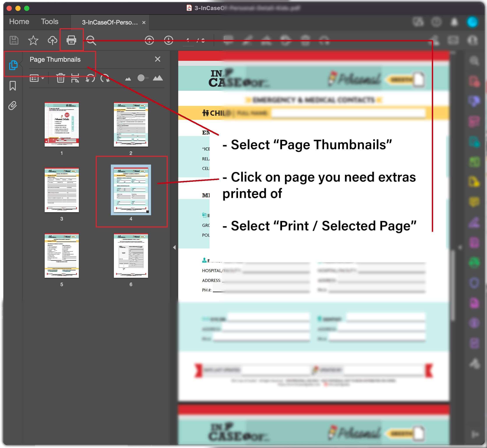The image size is (487, 448).
Task: Click the Print icon in toolbar
Action: pyautogui.click(x=71, y=40)
